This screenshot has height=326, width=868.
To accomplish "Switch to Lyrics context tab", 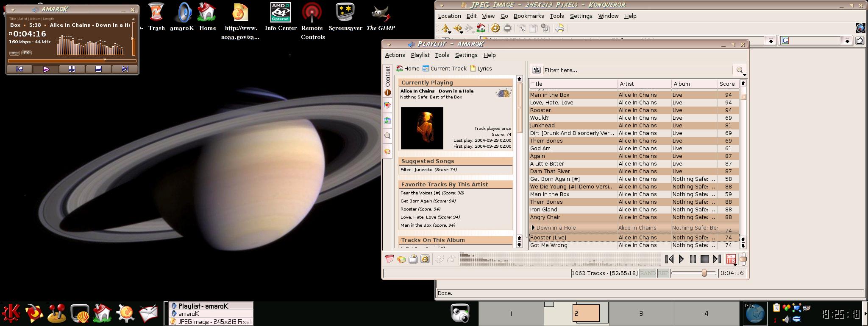I will click(x=481, y=68).
